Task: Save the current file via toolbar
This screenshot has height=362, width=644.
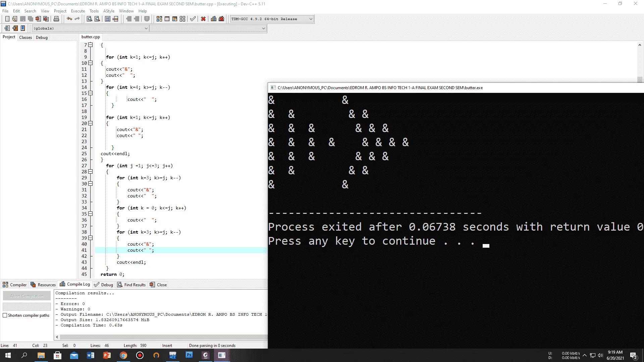Action: [23, 19]
